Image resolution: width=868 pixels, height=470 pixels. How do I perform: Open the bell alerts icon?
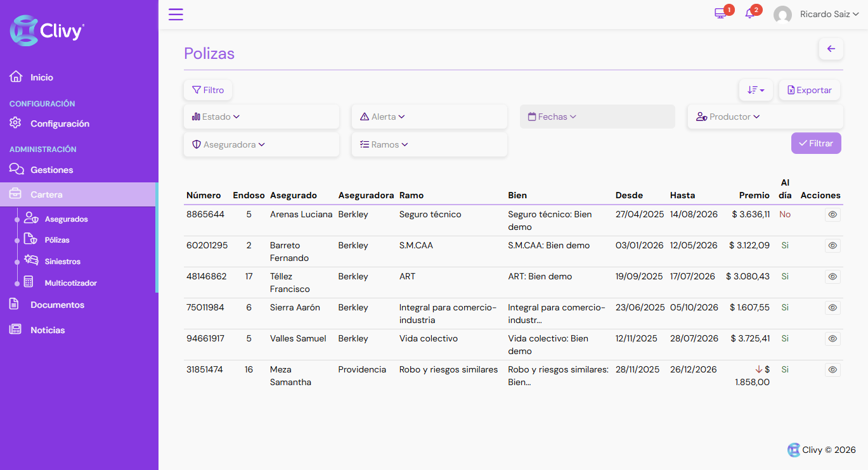pos(749,14)
